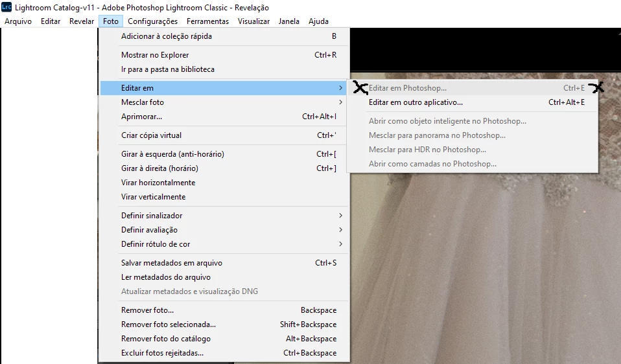Close the open Foto menu
This screenshot has width=621, height=364.
(111, 21)
